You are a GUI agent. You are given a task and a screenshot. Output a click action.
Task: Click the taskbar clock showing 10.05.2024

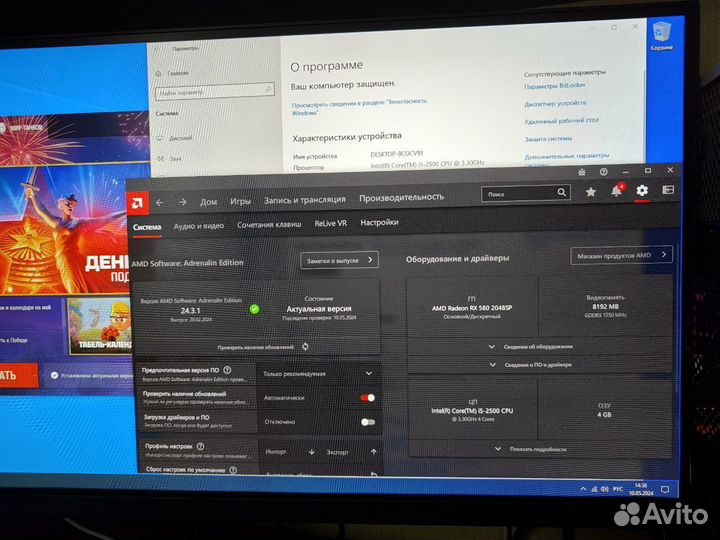(x=641, y=489)
